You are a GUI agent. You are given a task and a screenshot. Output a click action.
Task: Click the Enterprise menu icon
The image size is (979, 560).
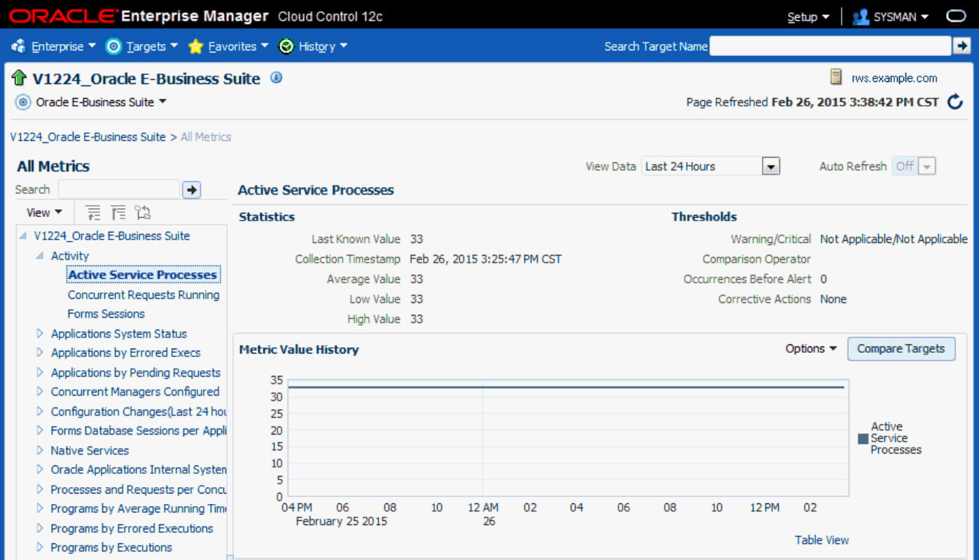pos(19,47)
